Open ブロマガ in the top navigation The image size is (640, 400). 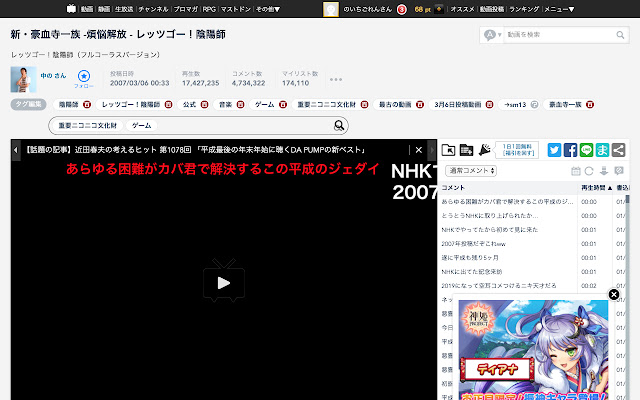coord(186,9)
